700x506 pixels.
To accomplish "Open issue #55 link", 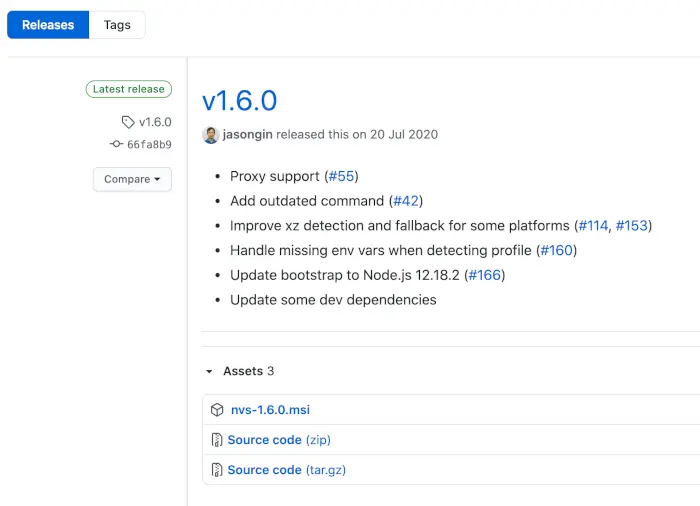I will pos(341,176).
